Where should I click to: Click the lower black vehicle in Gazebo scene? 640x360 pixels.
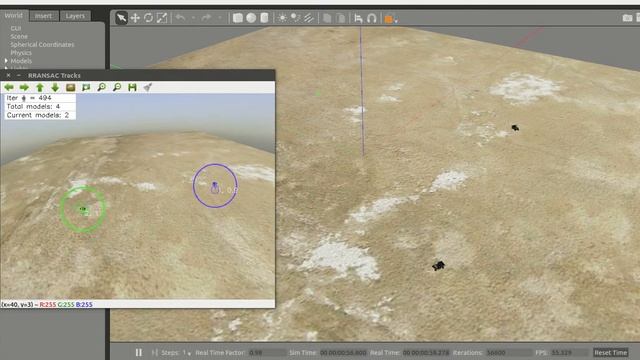click(x=438, y=266)
